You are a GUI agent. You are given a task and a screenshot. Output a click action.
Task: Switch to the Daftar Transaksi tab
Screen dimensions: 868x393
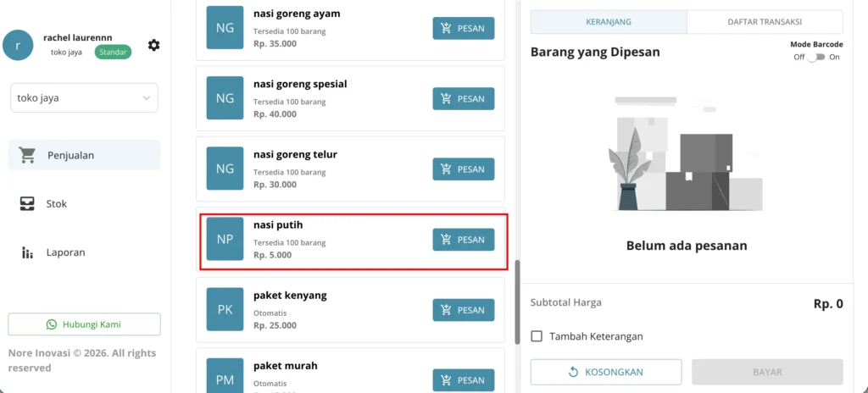765,22
